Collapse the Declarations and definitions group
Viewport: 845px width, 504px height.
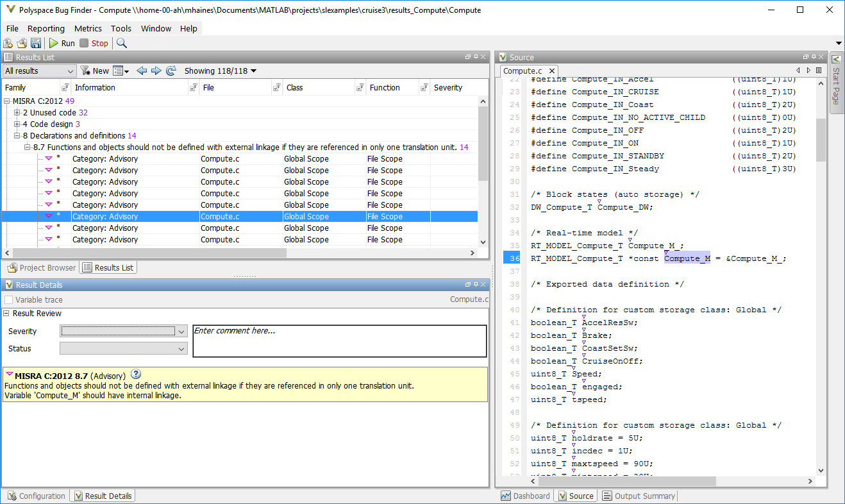coord(17,135)
